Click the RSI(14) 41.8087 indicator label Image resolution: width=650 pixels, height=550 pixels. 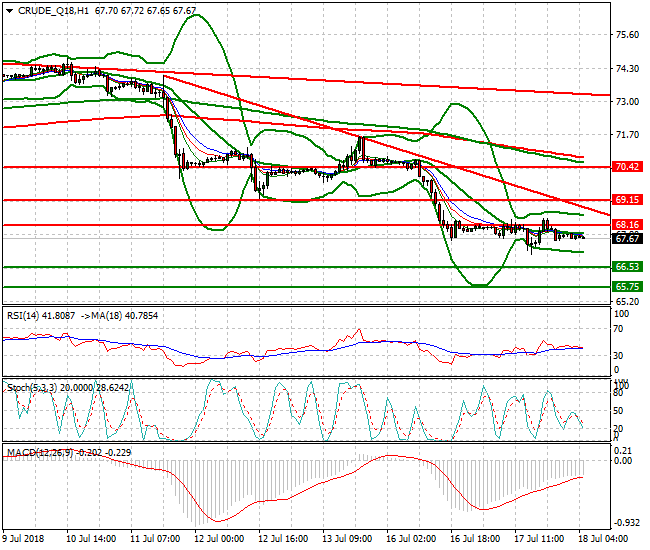point(41,316)
